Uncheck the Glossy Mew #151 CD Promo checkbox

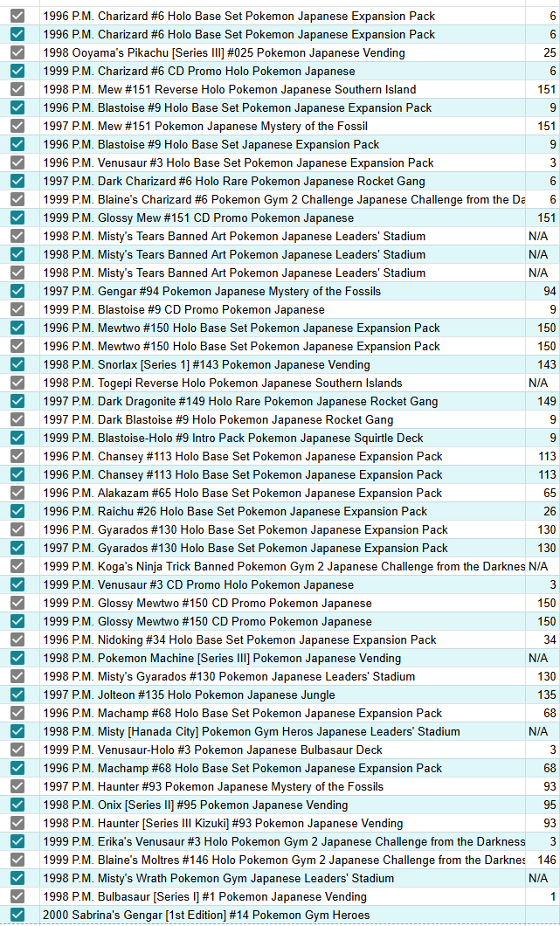coord(17,218)
